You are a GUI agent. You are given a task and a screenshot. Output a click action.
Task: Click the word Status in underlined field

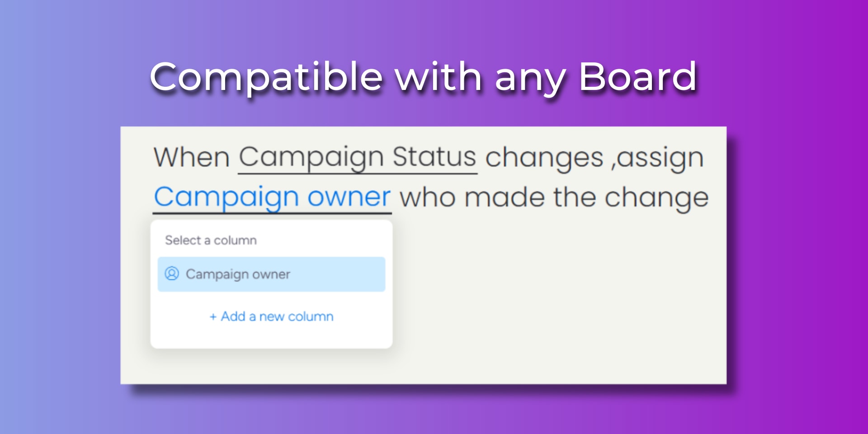(434, 156)
